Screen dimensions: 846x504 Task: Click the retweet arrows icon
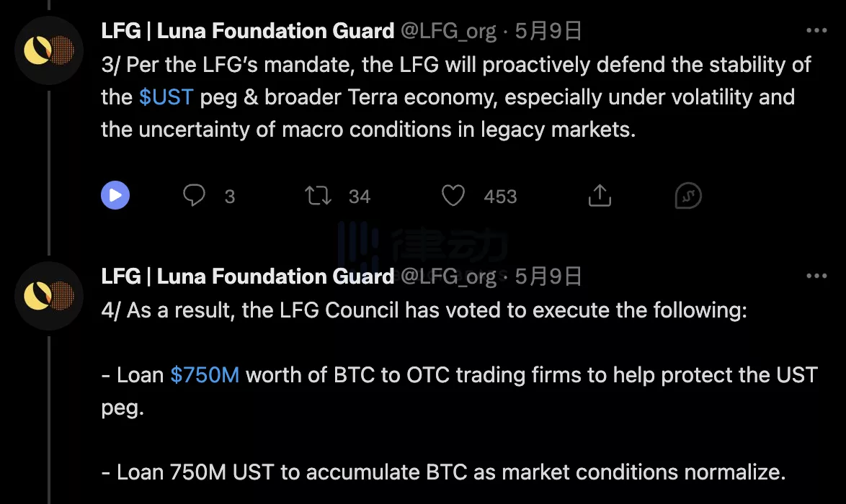(318, 195)
